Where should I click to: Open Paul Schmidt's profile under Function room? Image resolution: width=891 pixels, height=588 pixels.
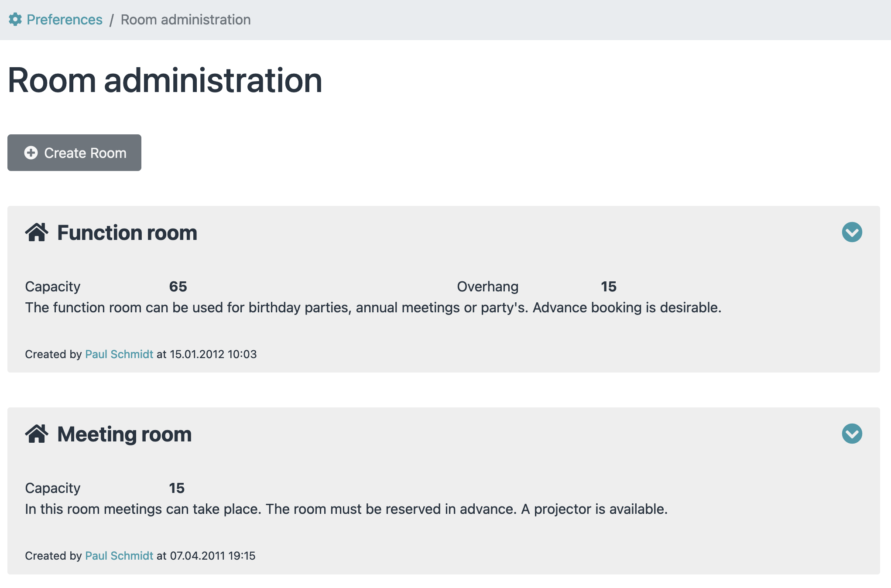(119, 354)
